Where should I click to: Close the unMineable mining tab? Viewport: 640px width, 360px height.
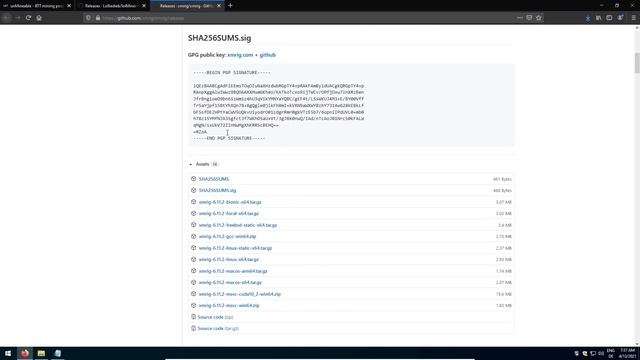click(x=69, y=6)
